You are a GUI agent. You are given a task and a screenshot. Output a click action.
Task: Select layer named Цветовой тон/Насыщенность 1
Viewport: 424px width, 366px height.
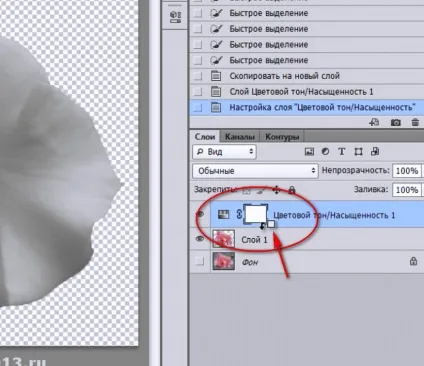pos(334,215)
